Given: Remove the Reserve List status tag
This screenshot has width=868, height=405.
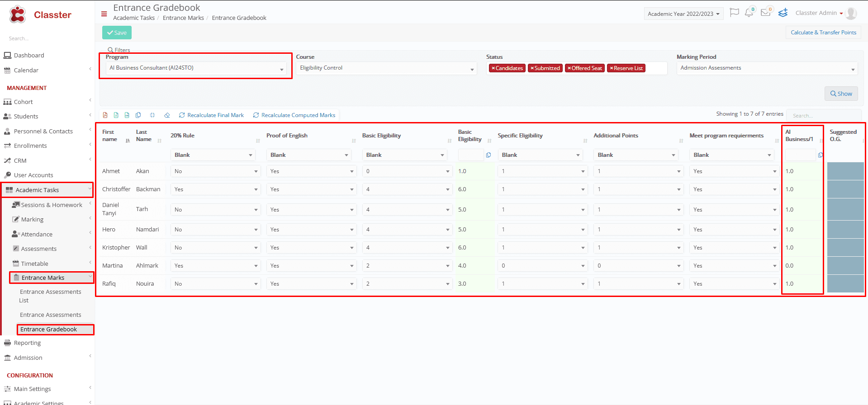Looking at the screenshot, I should click(611, 68).
